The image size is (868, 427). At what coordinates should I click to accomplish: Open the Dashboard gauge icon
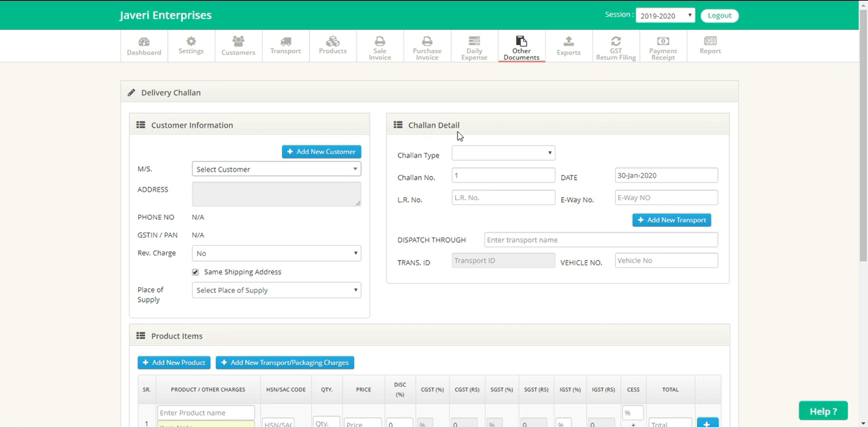144,42
